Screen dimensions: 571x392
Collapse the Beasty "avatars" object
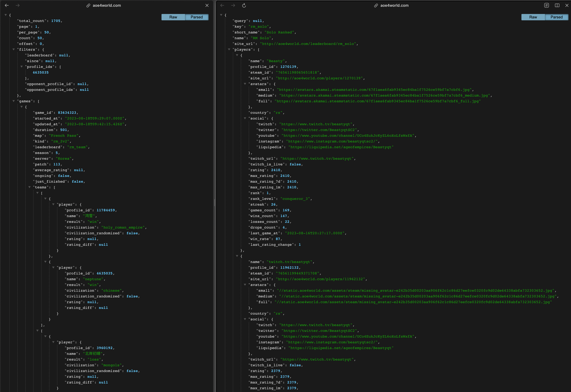point(245,84)
